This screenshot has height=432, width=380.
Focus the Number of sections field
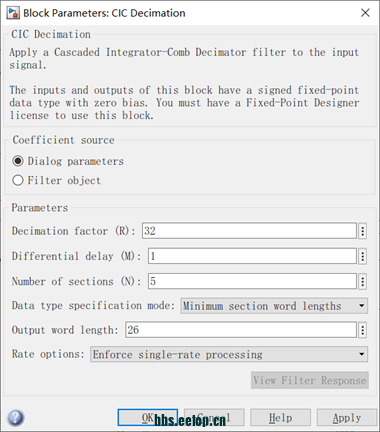click(252, 281)
